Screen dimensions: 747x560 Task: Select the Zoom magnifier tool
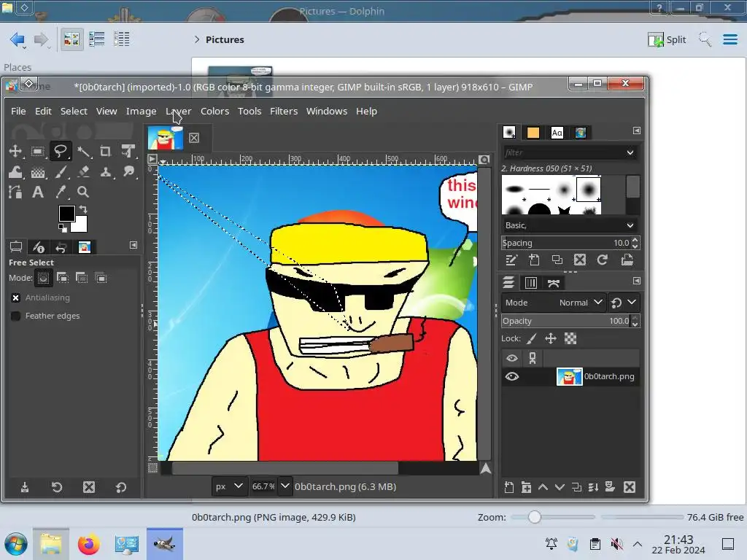point(83,192)
